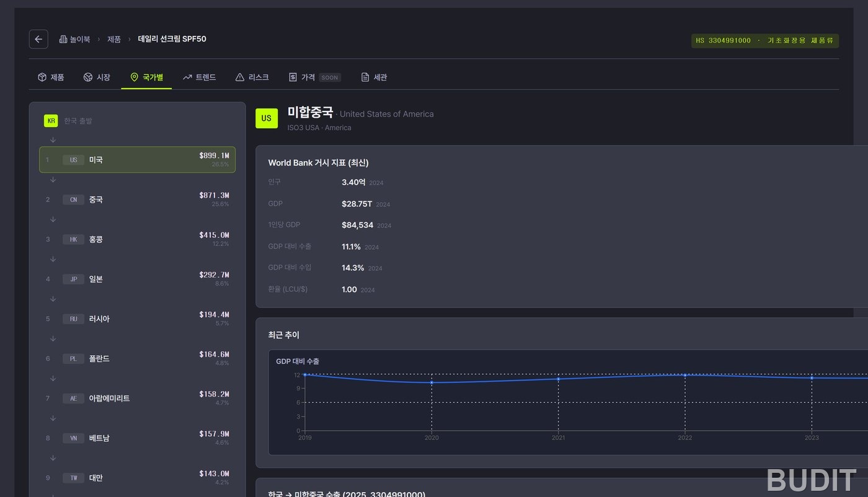868x497 pixels.
Task: Click the 11.1% export ratio value
Action: (351, 247)
